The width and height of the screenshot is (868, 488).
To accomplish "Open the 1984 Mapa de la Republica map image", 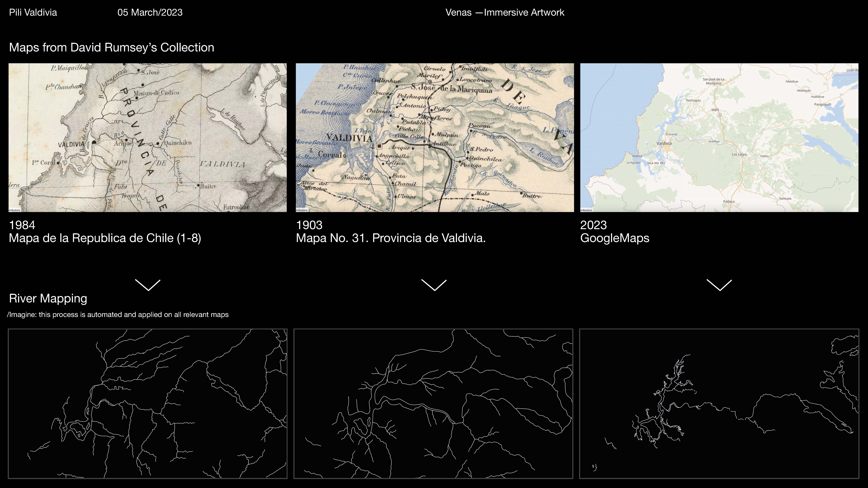I will click(x=148, y=137).
